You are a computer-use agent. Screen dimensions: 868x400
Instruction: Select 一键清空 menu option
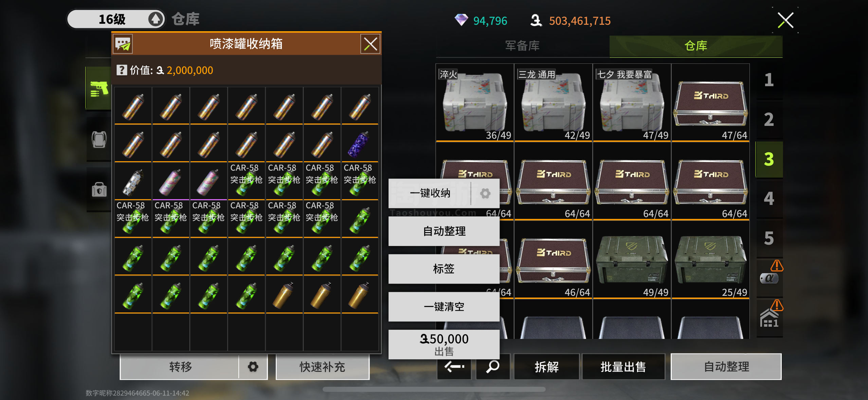click(444, 307)
